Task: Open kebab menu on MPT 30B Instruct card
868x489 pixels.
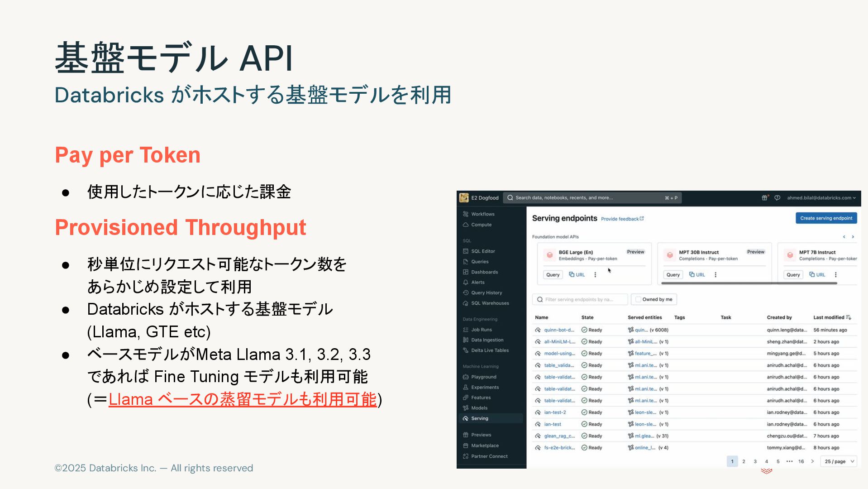Action: coord(715,275)
